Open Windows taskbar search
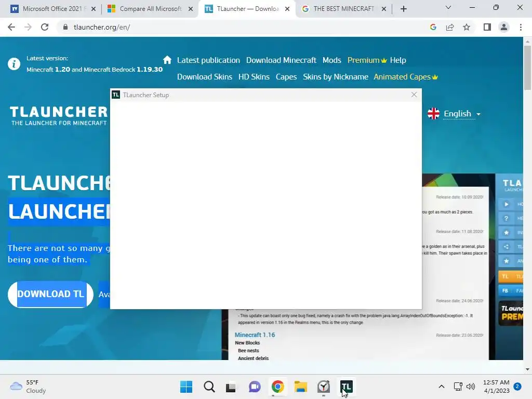532x399 pixels. tap(209, 387)
